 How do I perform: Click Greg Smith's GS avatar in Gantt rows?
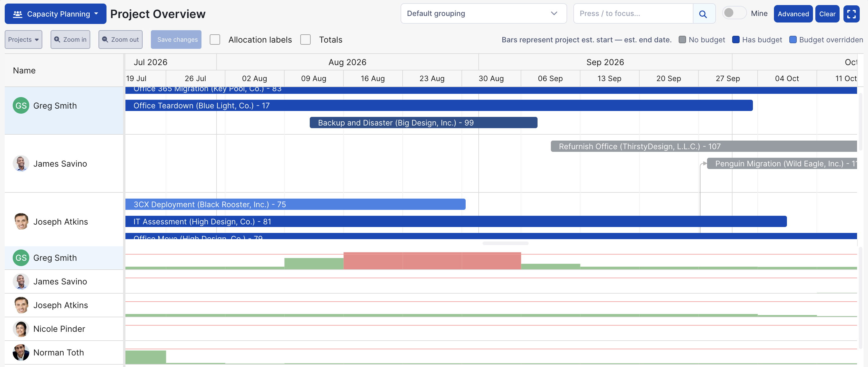tap(21, 105)
